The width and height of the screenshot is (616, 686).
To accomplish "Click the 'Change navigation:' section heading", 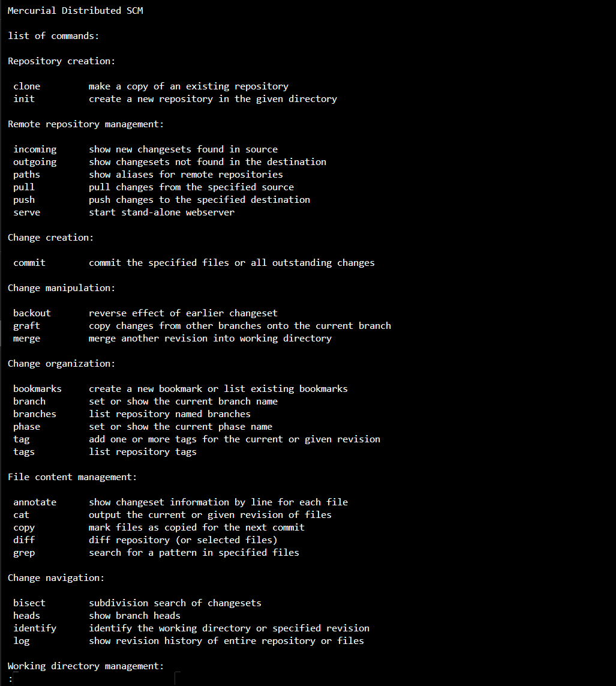I will pos(56,578).
